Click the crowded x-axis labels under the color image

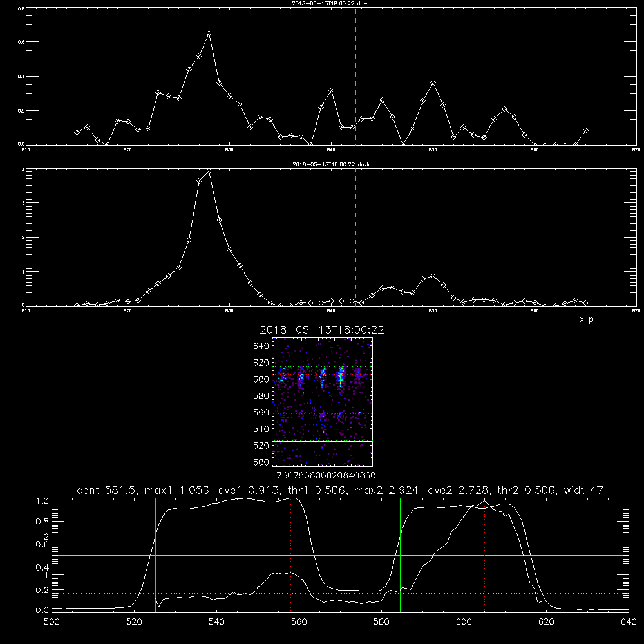coord(327,476)
